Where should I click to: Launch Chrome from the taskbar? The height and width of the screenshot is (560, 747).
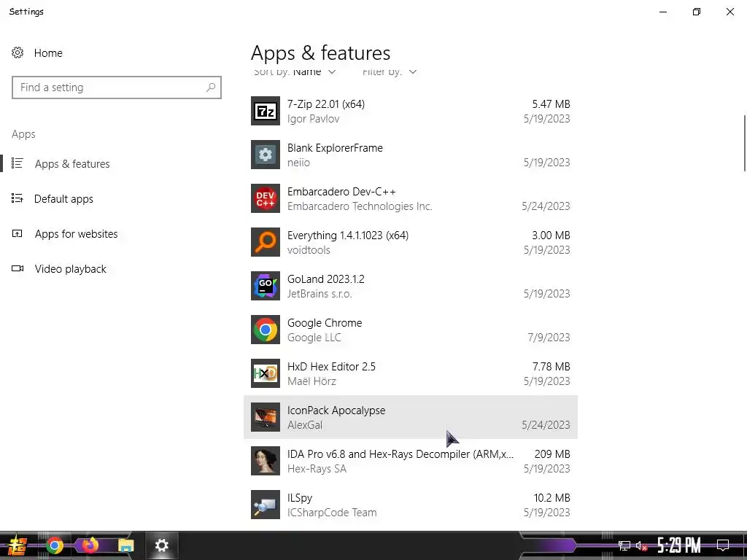55,545
